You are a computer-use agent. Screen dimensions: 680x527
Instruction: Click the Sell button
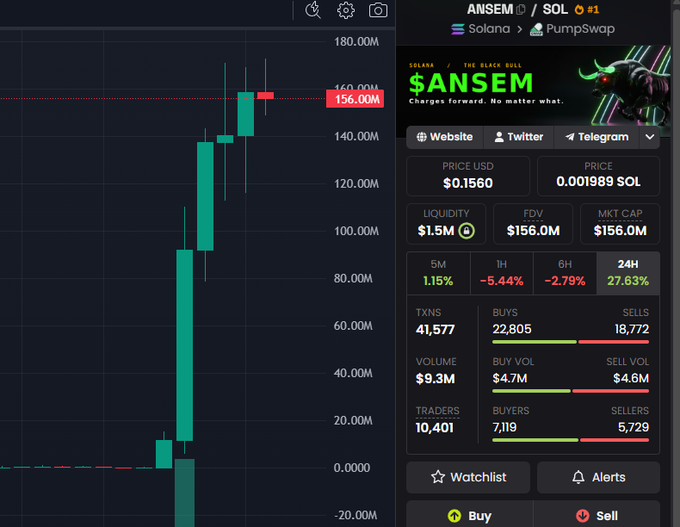point(597,514)
